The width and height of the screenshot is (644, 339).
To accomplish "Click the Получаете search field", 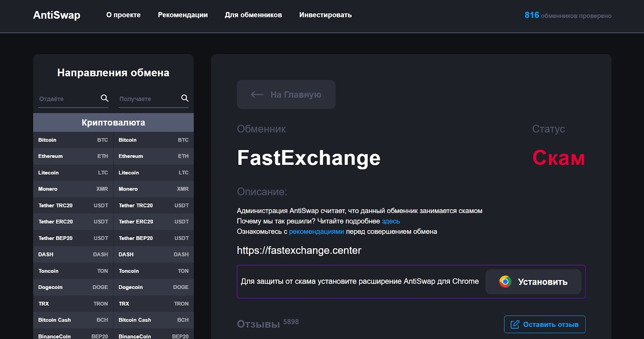I will click(154, 99).
